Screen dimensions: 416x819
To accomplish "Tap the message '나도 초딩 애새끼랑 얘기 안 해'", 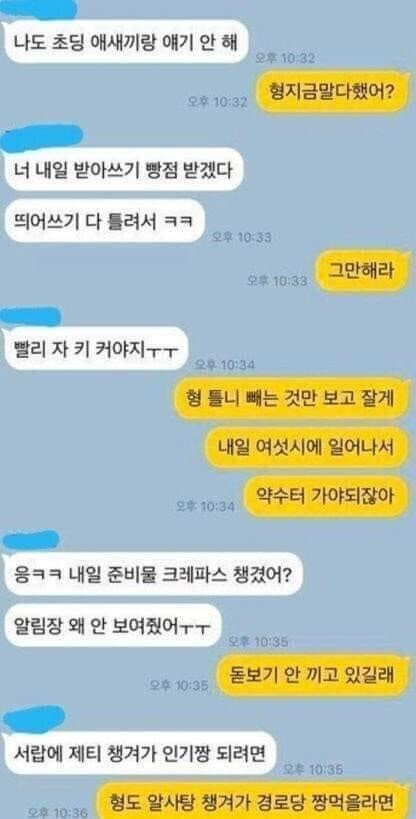I will tap(125, 42).
